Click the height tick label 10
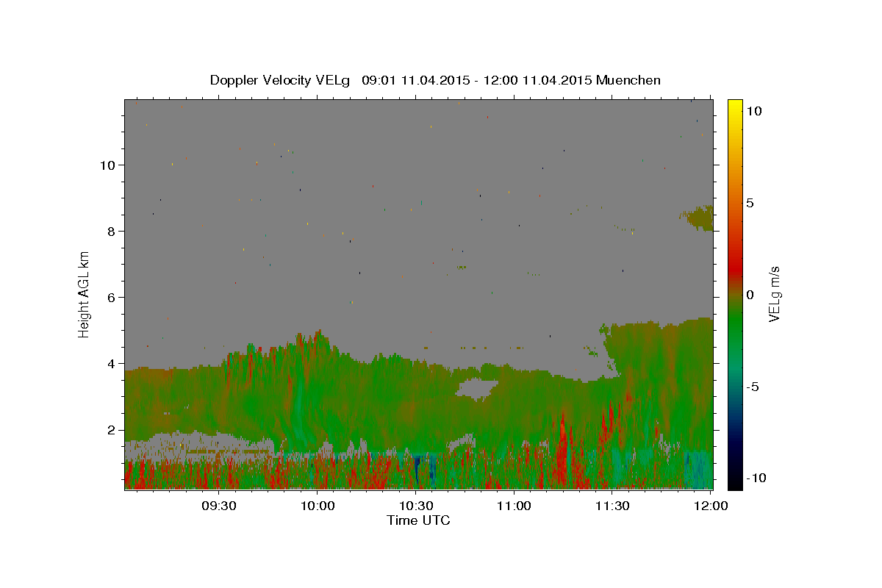This screenshot has width=882, height=588. (x=109, y=165)
